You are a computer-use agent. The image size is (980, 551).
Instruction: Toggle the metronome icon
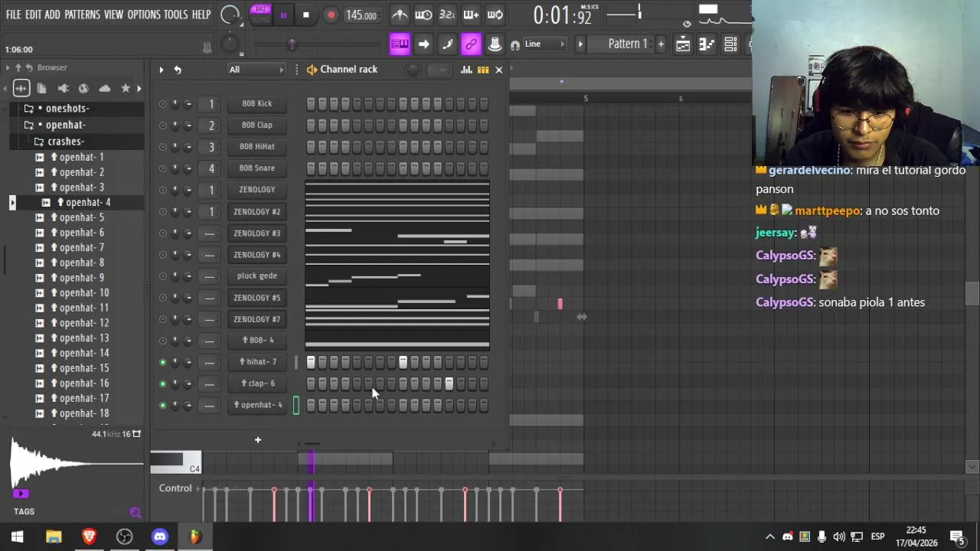pos(400,15)
